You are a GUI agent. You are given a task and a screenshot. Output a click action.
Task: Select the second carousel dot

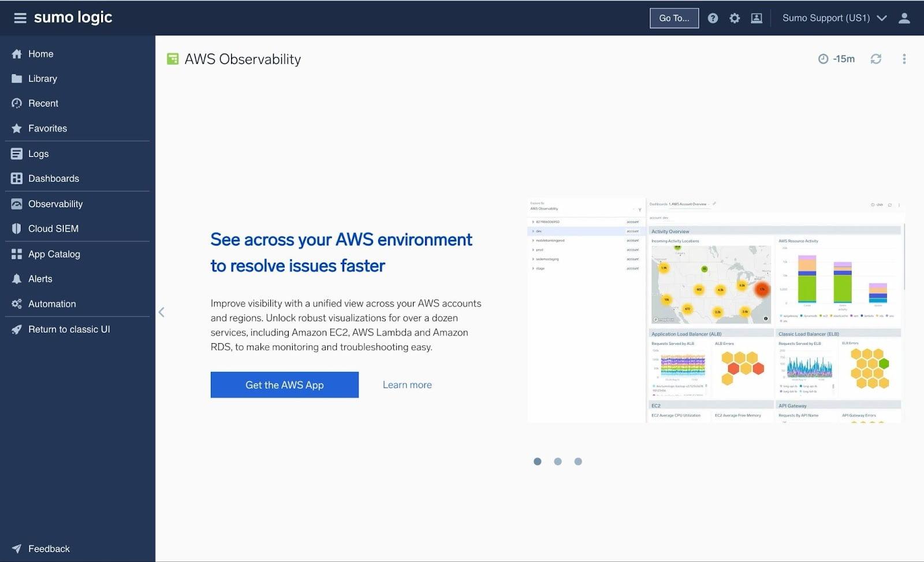[x=558, y=461]
